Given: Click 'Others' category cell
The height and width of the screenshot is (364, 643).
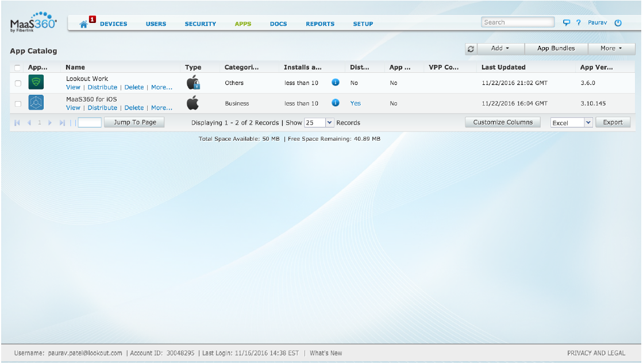Looking at the screenshot, I should (x=234, y=83).
